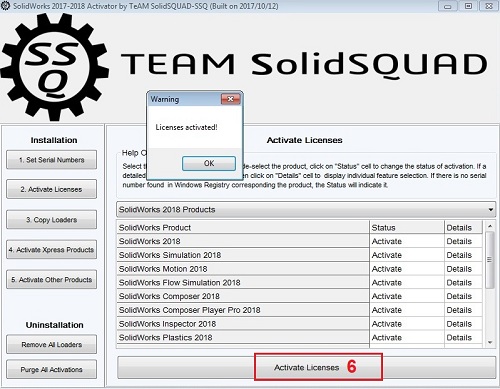This screenshot has width=500, height=389.
Task: Click the gear icon in the title bar
Action: [5, 6]
